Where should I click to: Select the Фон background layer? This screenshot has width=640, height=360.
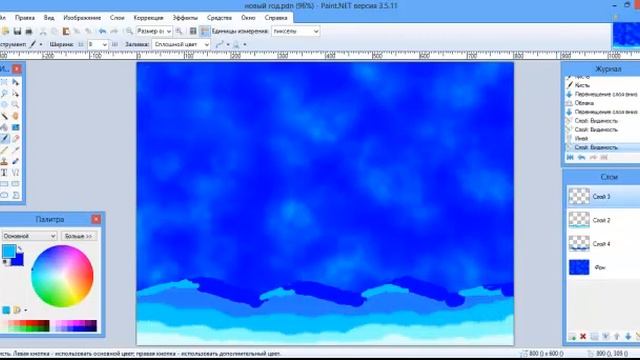[603, 267]
